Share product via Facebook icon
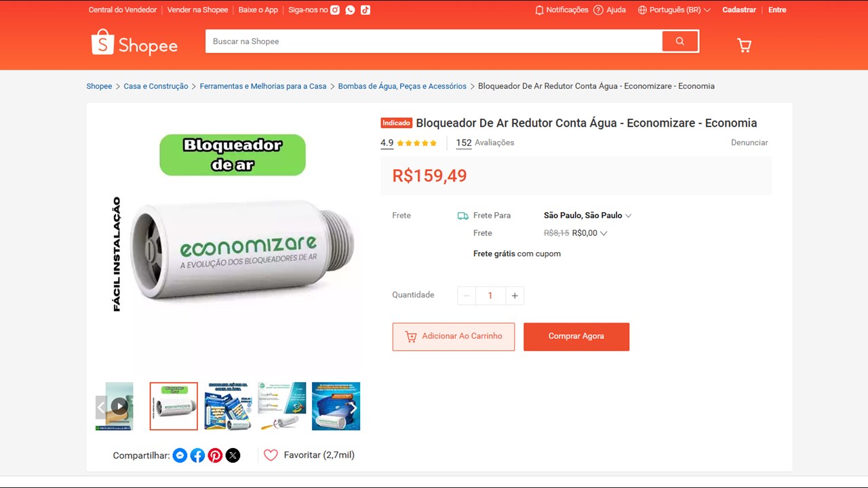 tap(197, 455)
